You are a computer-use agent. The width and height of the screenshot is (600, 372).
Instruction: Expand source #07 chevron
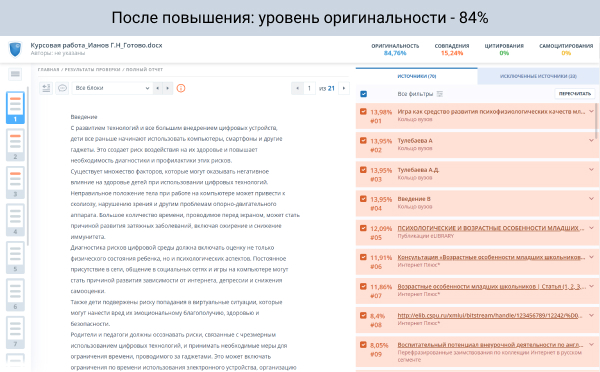pos(591,286)
